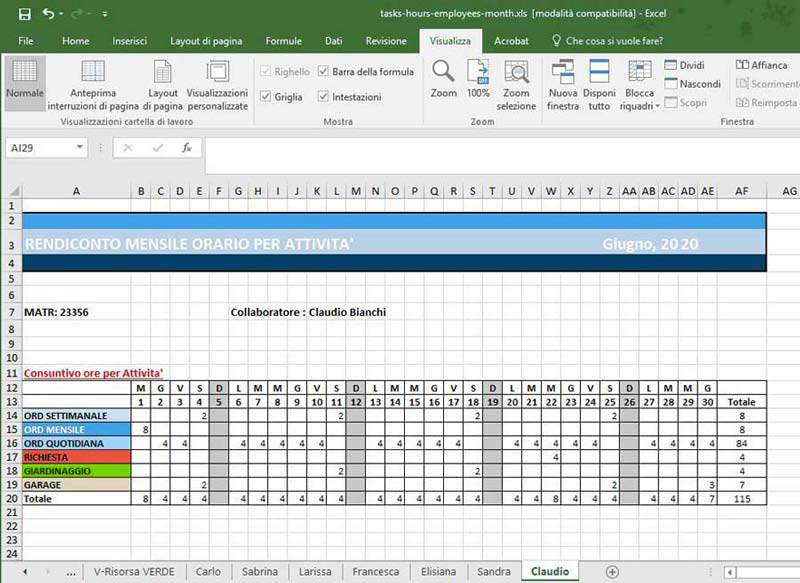Viewport: 800px width, 583px height.
Task: Click the Undo arrow icon
Action: pos(48,14)
